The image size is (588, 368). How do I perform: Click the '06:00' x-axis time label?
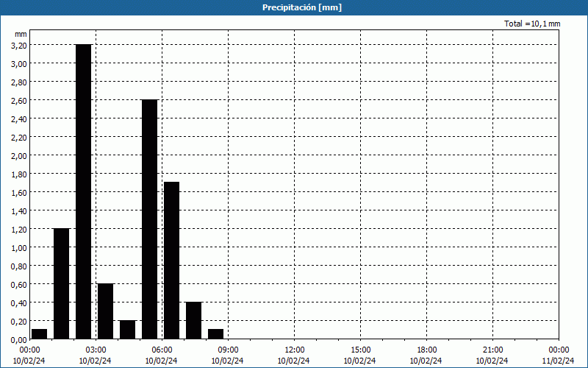tap(162, 350)
